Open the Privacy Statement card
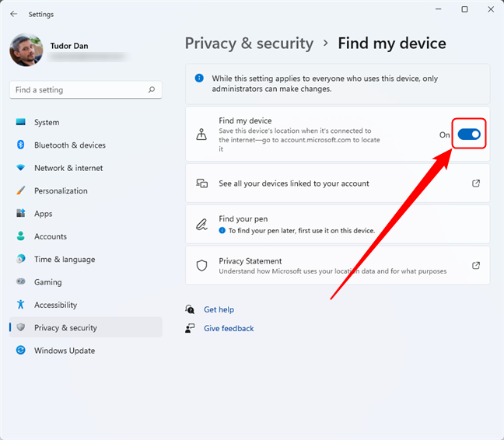Image resolution: width=504 pixels, height=440 pixels. pos(338,266)
